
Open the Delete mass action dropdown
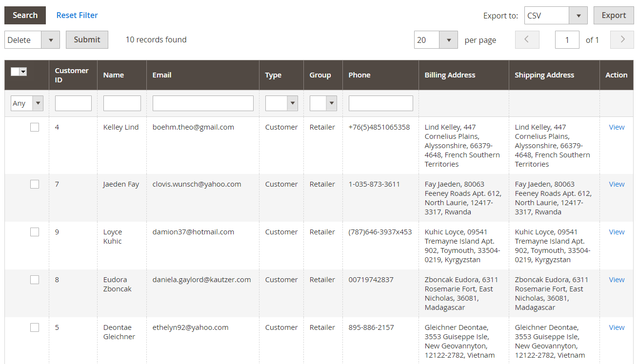coord(32,40)
